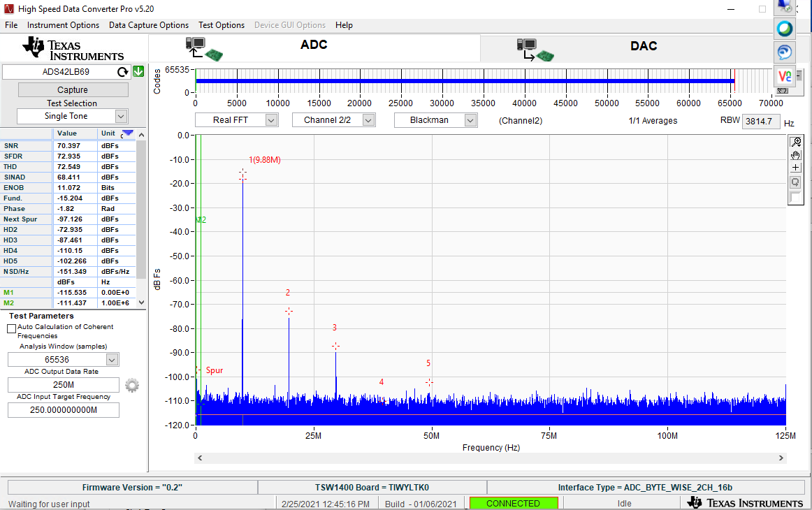Select the crosshair cursor tool on graph palette
This screenshot has width=812, height=510.
(x=795, y=168)
